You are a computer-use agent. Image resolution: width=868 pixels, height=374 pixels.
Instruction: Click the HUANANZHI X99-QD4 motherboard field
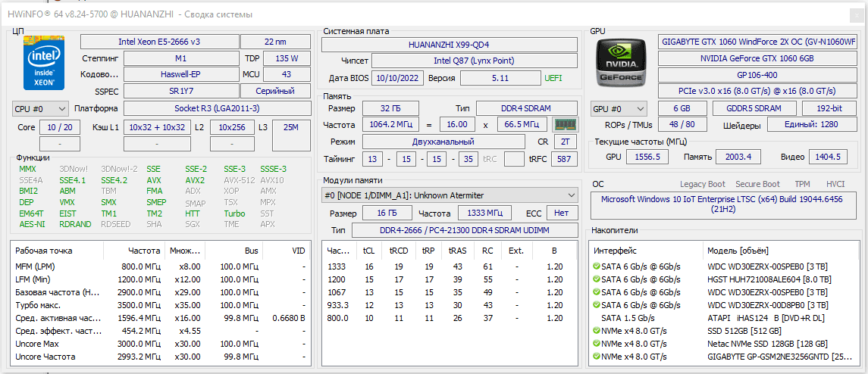coord(449,45)
